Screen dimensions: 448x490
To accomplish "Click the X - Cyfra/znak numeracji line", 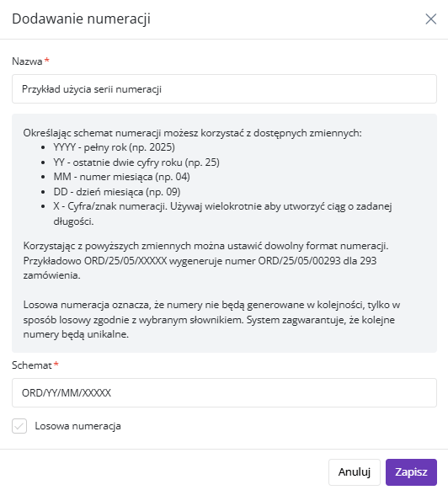I will click(x=222, y=214).
